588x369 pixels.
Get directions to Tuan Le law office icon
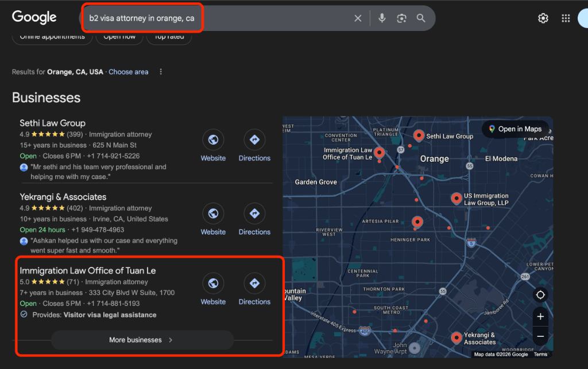[x=254, y=283]
